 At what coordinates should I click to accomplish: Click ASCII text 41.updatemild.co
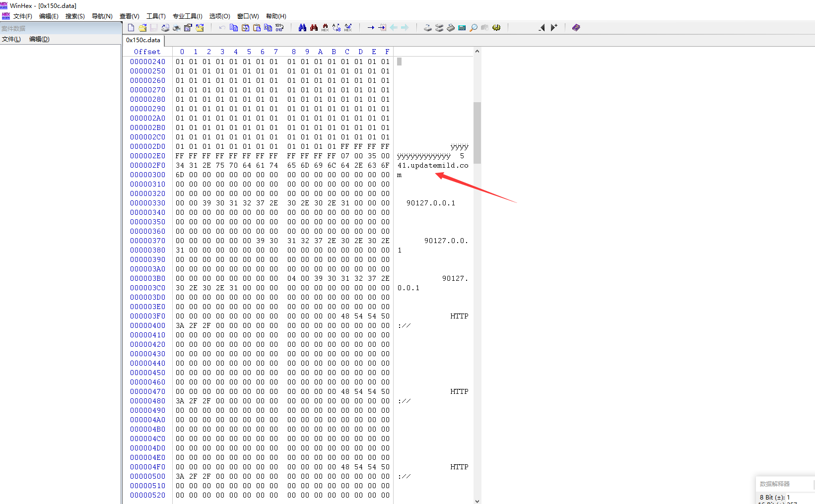(x=433, y=165)
